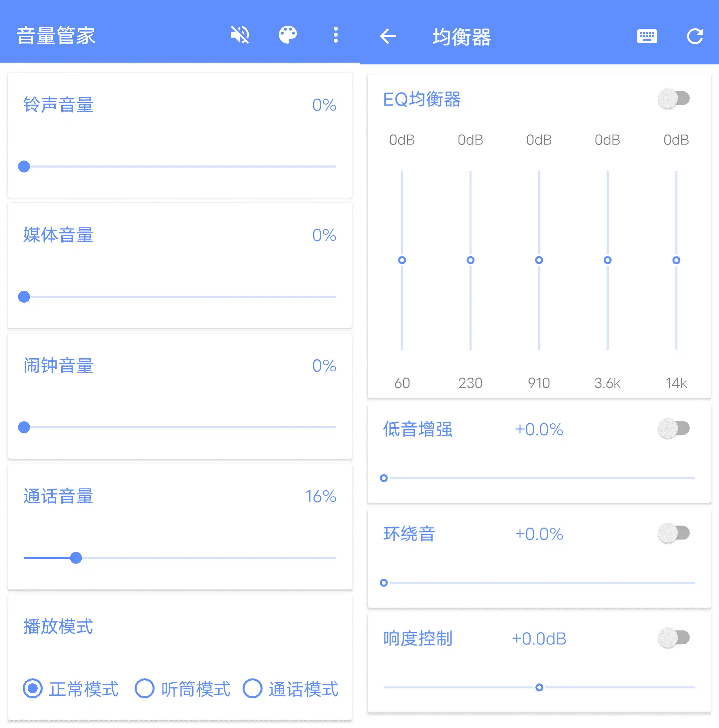Click the 230 Hz band slider knob
The width and height of the screenshot is (719, 728).
(x=470, y=260)
